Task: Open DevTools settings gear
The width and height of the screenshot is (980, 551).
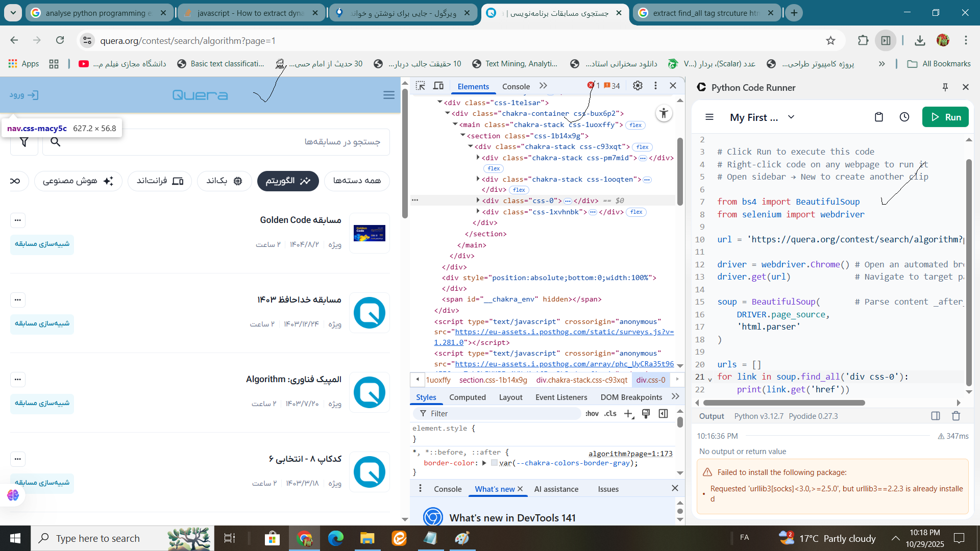Action: tap(638, 86)
